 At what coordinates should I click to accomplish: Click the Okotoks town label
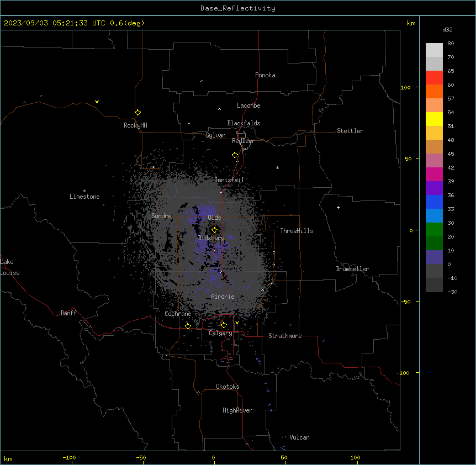[x=228, y=387]
